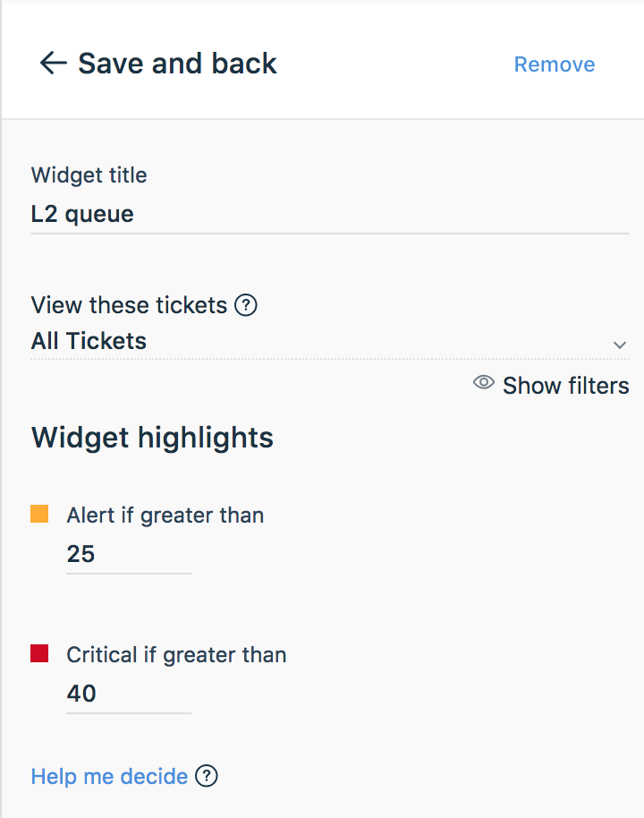Click the "Alert if greater than" label

point(165,516)
